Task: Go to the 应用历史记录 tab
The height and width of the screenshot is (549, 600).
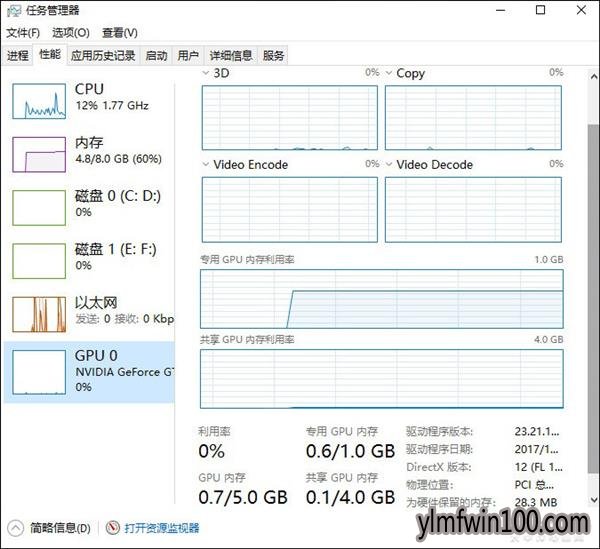Action: coord(103,55)
